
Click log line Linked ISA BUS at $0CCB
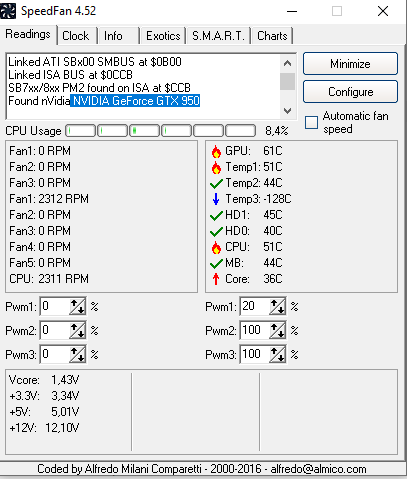click(70, 75)
